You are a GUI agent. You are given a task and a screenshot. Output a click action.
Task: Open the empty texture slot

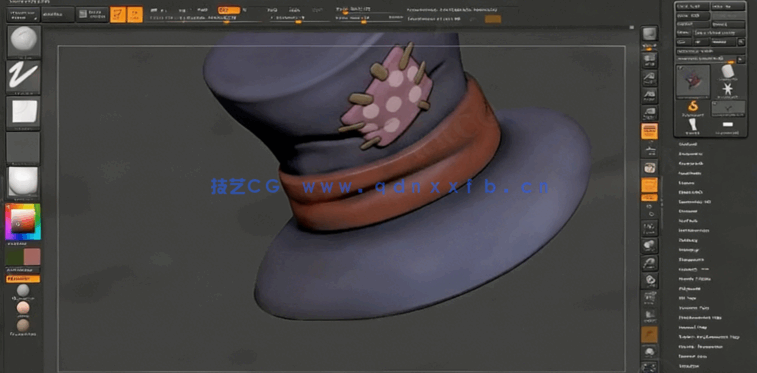pyautogui.click(x=24, y=148)
